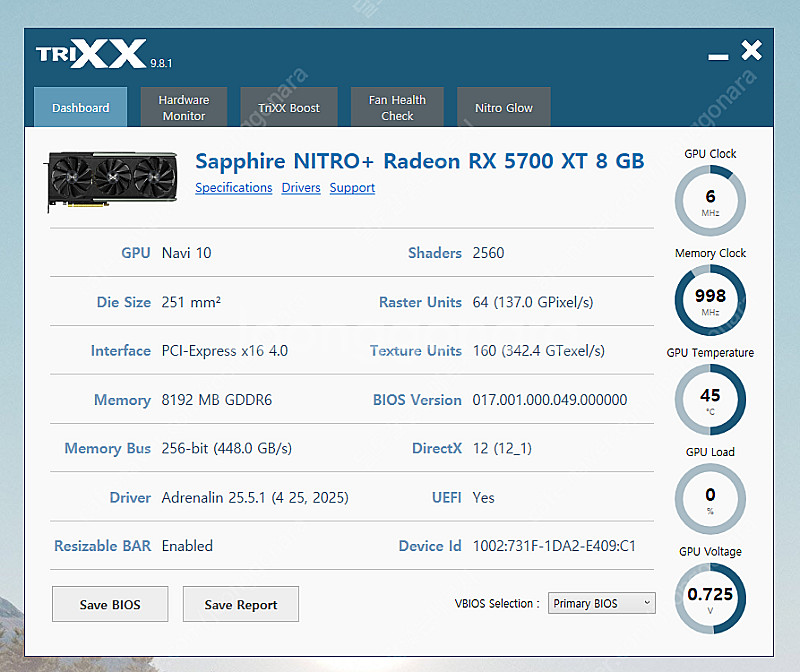Click the GPU Load gauge
Image resolution: width=800 pixels, height=672 pixels.
click(710, 499)
